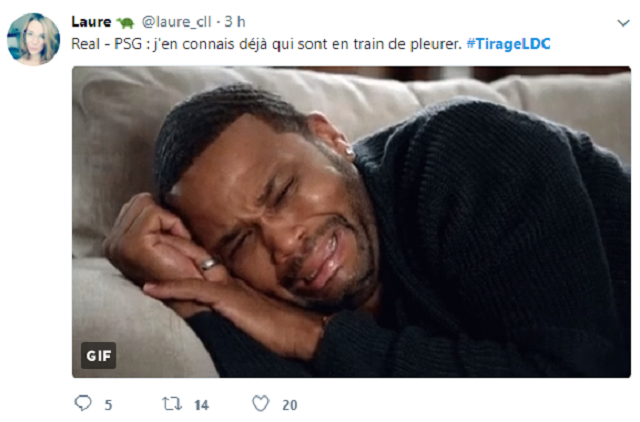The width and height of the screenshot is (640, 422).
Task: Click the reply speech bubble icon
Action: coord(83,403)
